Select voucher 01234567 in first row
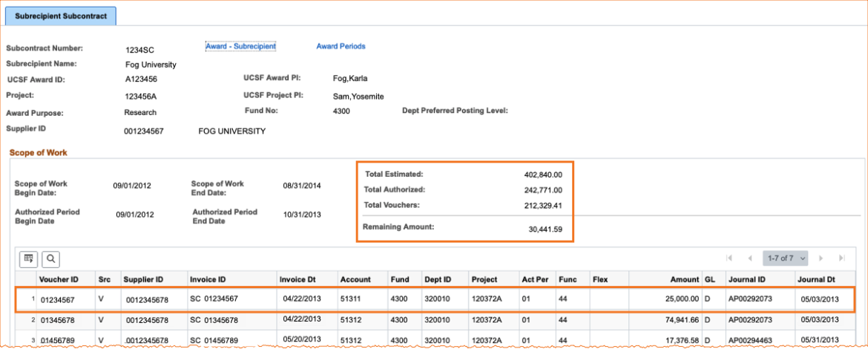This screenshot has height=349, width=868. (x=59, y=299)
